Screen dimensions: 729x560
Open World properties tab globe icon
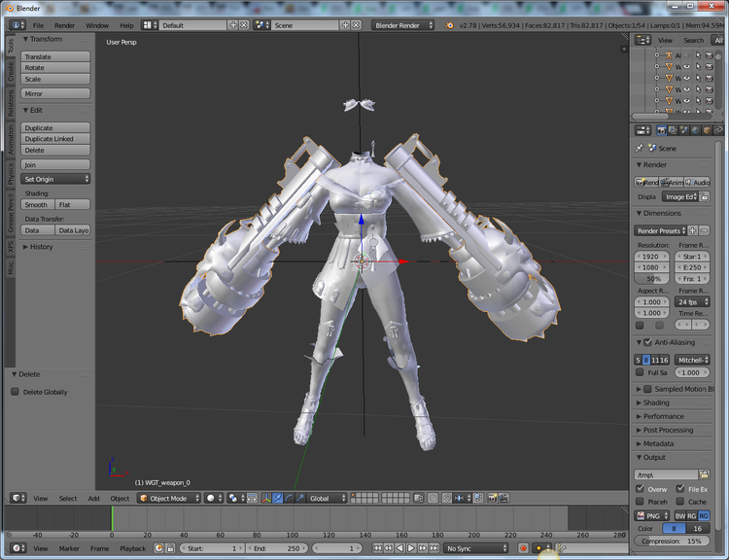pos(695,130)
